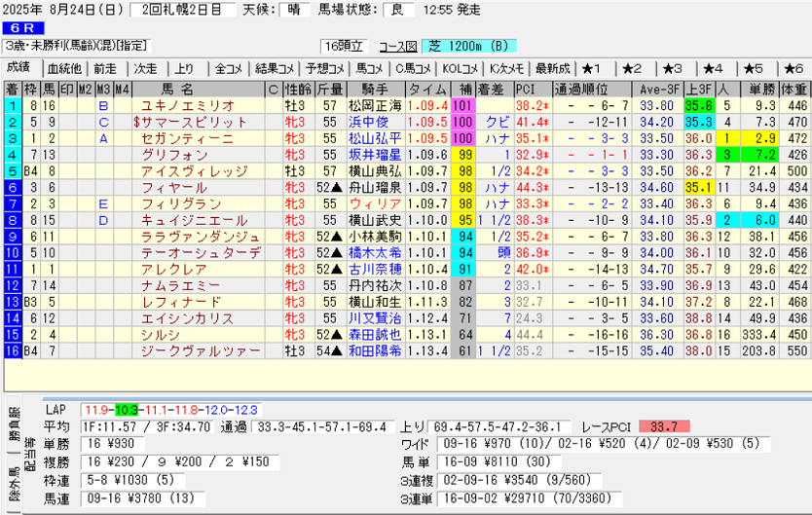Click the B mark in ユキノエミリオ's row
This screenshot has width=812, height=515.
pos(103,105)
